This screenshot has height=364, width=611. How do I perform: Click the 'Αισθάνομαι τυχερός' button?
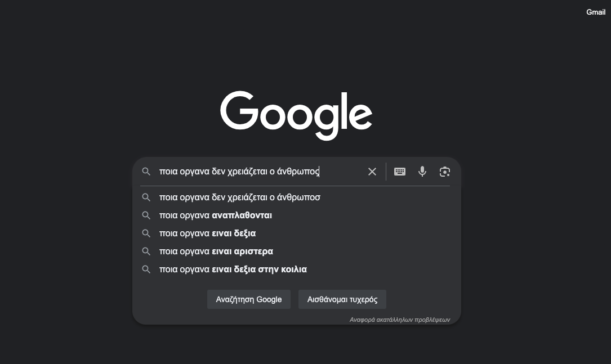tap(342, 299)
